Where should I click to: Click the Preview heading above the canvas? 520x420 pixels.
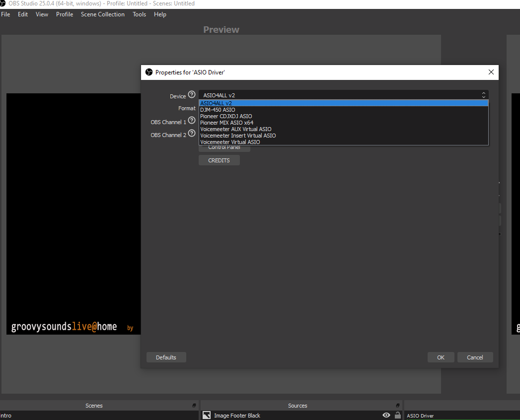pyautogui.click(x=221, y=29)
